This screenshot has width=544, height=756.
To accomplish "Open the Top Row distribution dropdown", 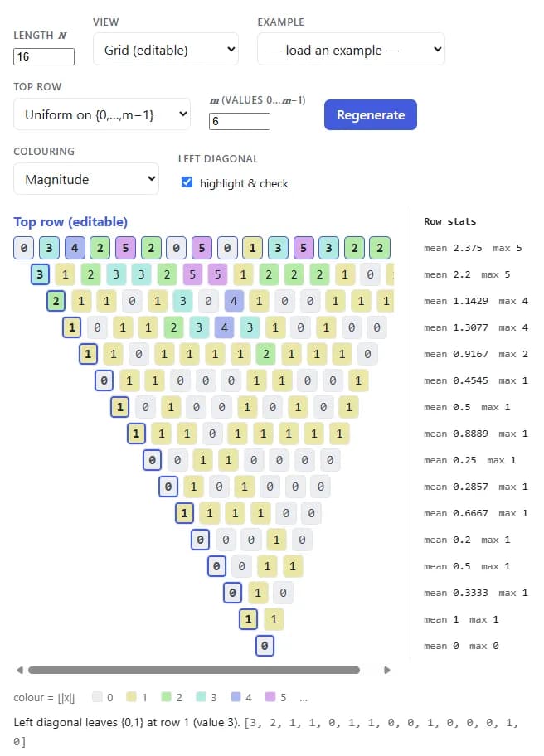I will 102,114.
